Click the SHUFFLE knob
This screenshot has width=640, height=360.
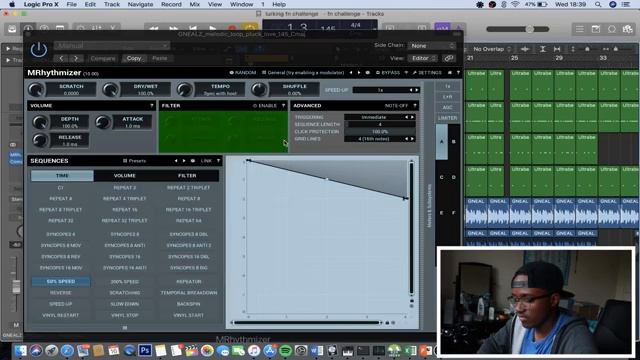tap(258, 90)
